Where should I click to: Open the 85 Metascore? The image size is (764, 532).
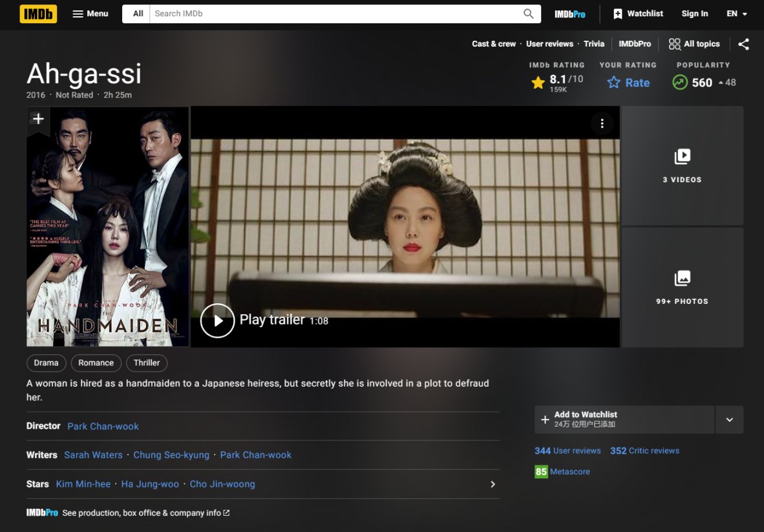pyautogui.click(x=562, y=472)
